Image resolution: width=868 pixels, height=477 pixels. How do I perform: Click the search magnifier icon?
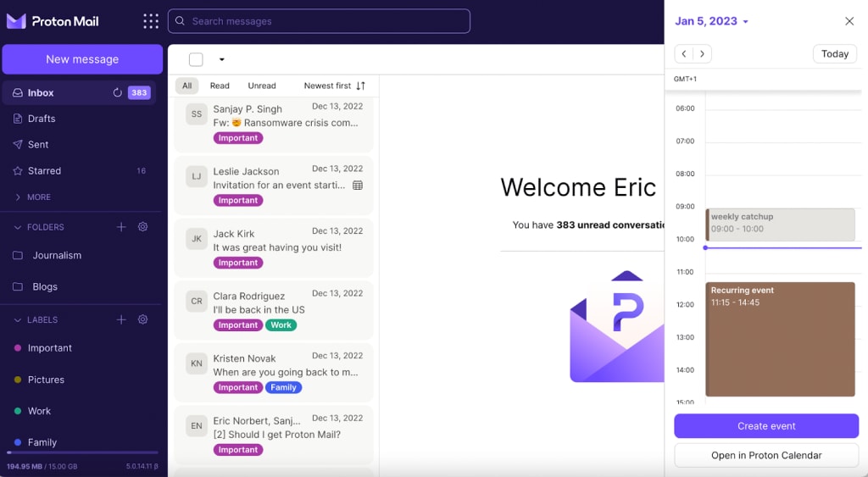coord(180,21)
